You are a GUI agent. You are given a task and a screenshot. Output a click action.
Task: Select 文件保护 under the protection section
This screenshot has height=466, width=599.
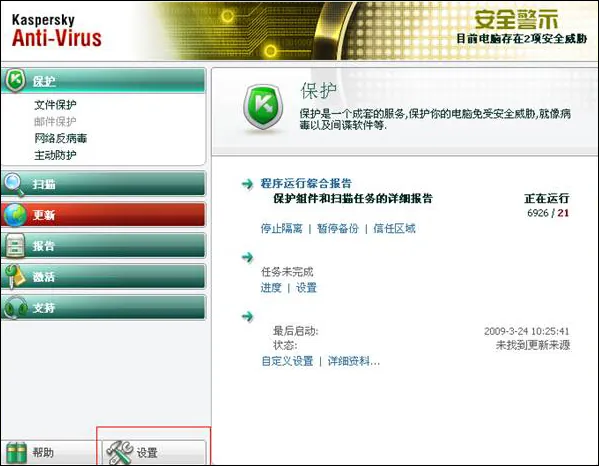[55, 105]
